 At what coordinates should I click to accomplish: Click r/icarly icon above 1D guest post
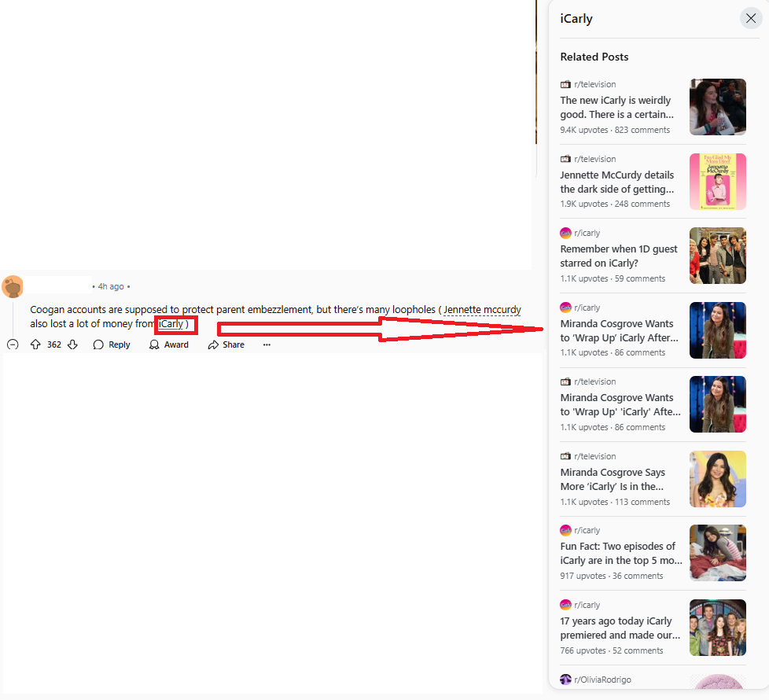tap(565, 233)
